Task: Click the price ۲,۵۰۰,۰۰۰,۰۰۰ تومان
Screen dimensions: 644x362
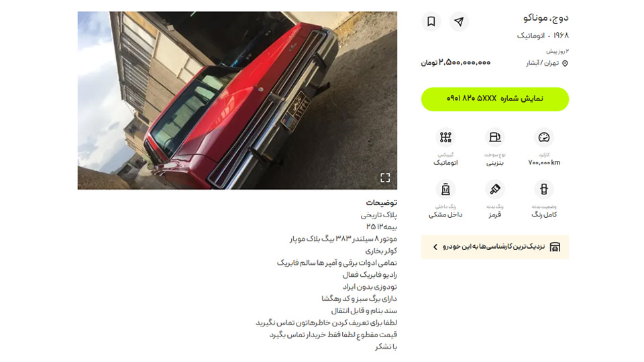Action: pos(455,63)
